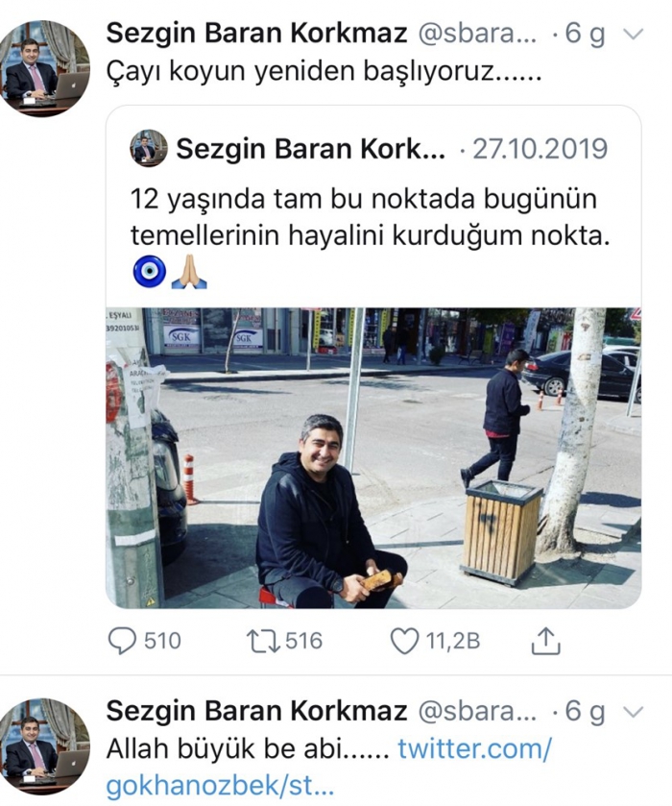
Task: Open the second tweet's author name
Action: pos(257,712)
